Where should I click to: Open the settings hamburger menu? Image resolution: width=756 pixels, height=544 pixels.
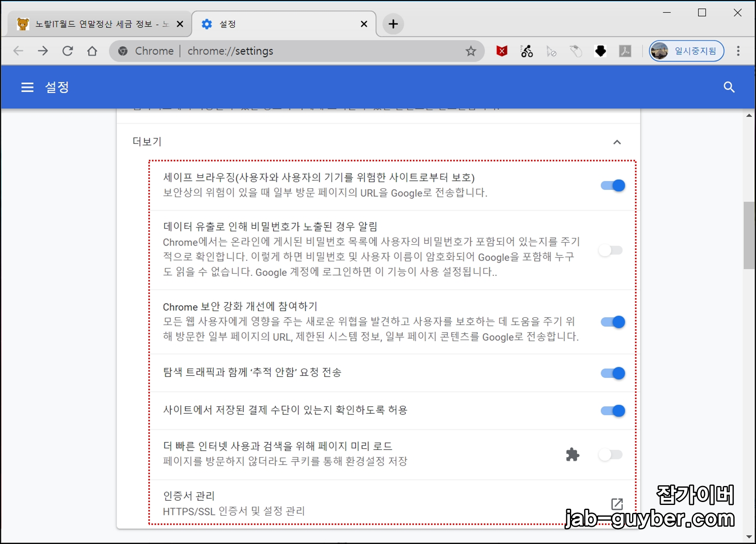27,87
